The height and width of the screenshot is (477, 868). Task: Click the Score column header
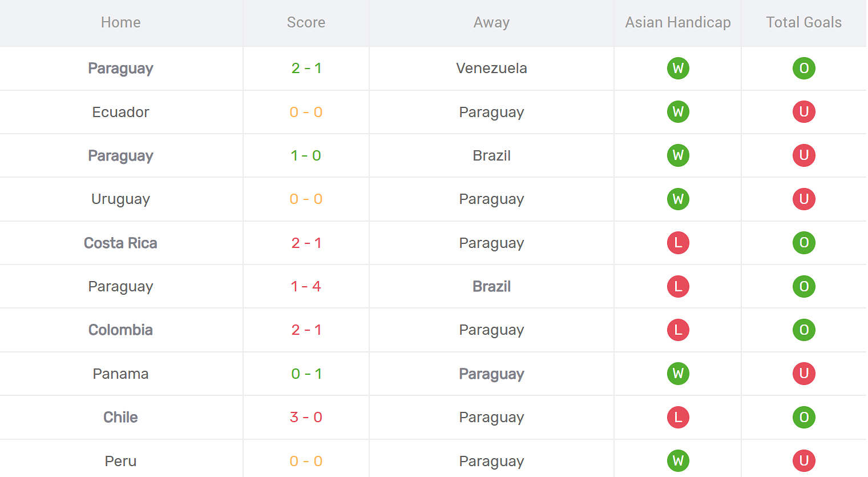306,22
